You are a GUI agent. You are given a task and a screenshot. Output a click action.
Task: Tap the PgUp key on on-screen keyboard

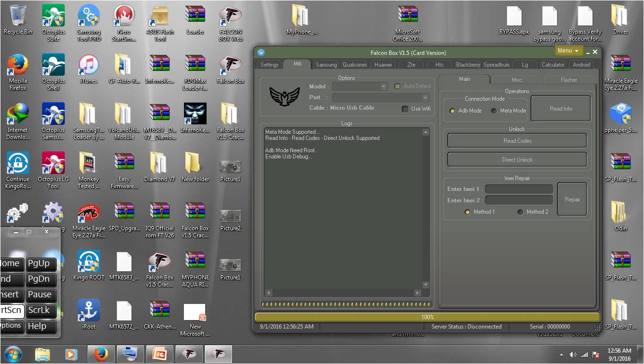coord(41,264)
